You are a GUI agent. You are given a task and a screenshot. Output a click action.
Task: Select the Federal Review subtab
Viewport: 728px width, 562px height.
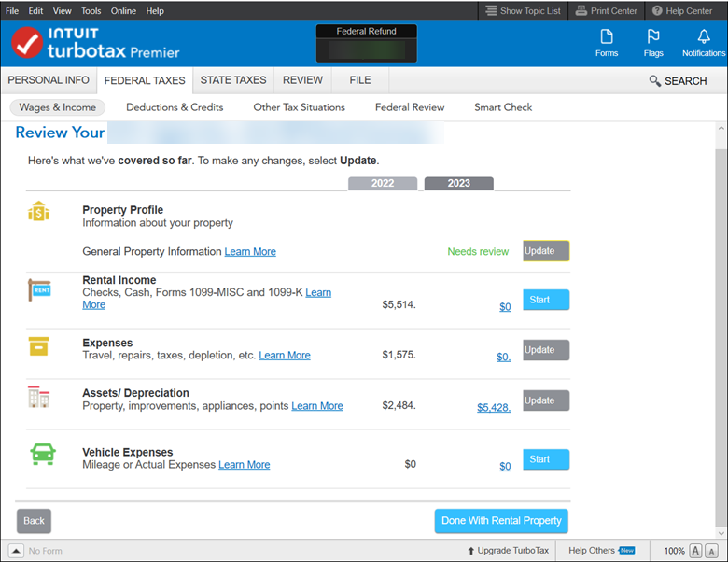410,107
